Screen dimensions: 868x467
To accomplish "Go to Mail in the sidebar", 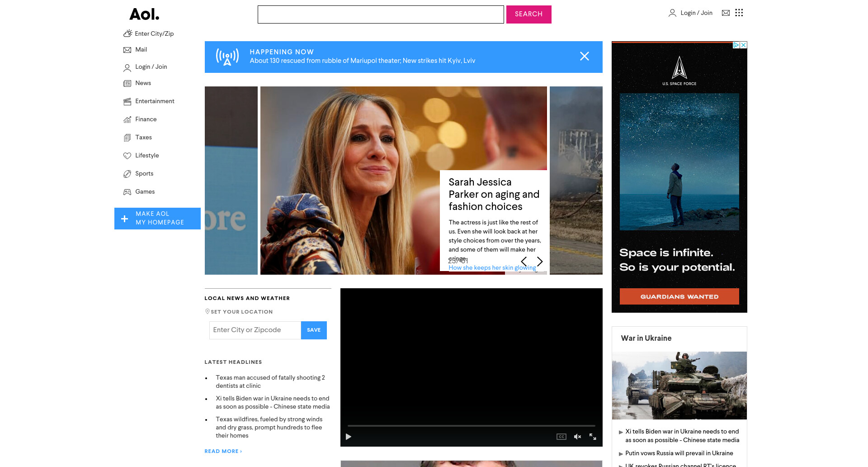I will pos(141,50).
